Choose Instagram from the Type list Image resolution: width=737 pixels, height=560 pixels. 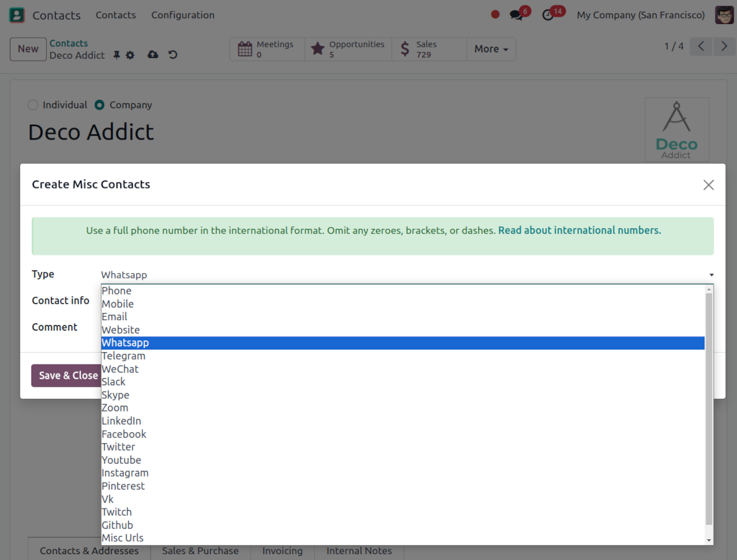(403, 473)
